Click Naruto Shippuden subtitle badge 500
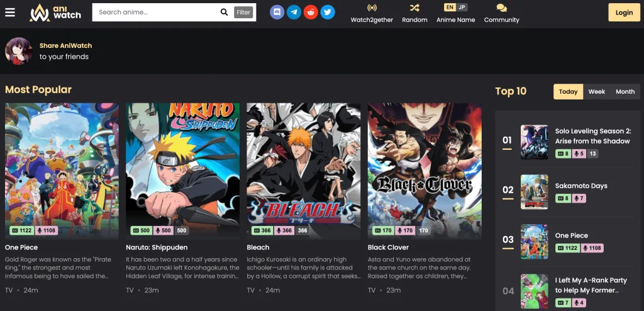This screenshot has width=644, height=311. 142,230
